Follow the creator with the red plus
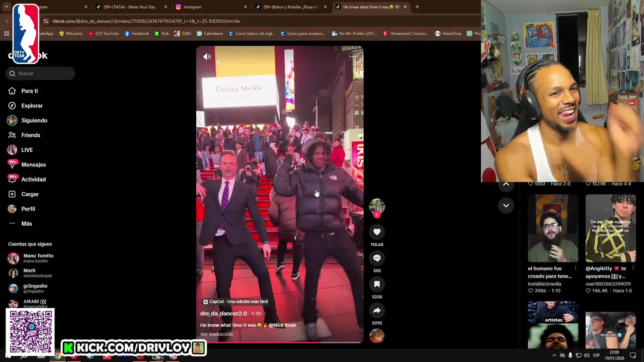The width and height of the screenshot is (644, 362). click(x=377, y=215)
